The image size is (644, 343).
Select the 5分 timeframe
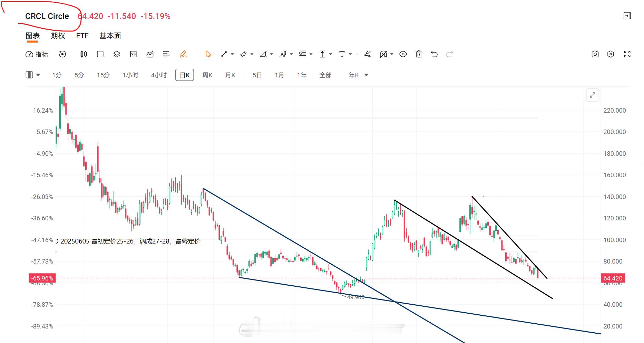pyautogui.click(x=79, y=75)
